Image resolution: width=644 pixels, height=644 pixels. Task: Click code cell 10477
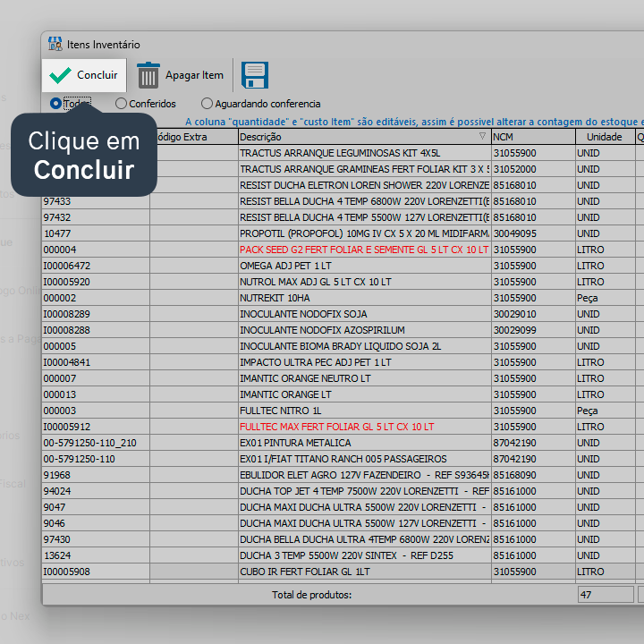coord(96,233)
